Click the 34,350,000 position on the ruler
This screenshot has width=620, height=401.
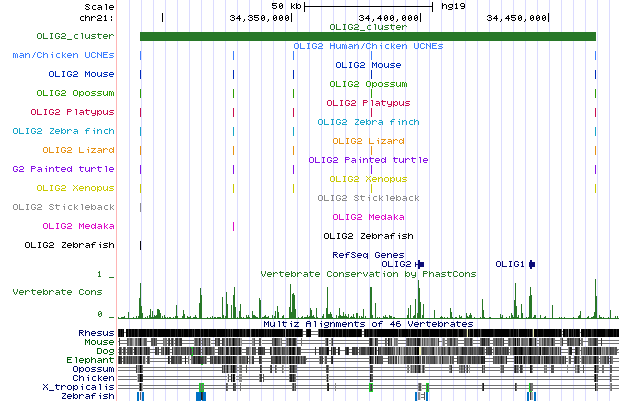coord(261,18)
